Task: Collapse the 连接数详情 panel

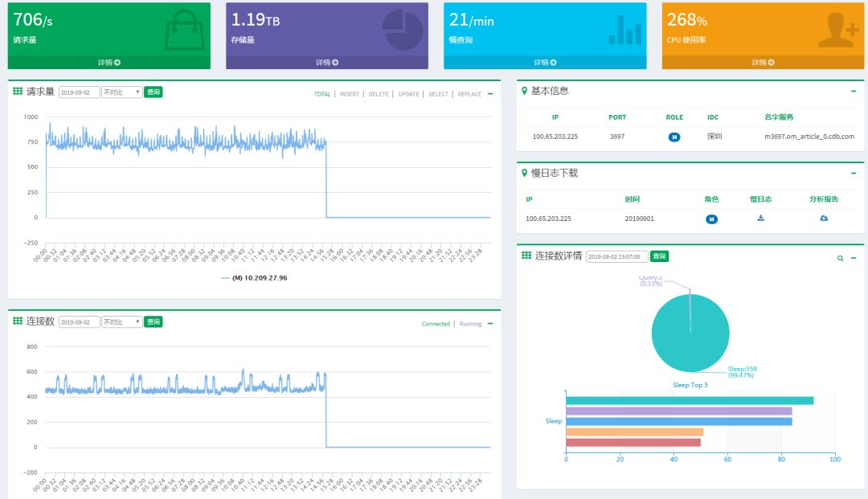Action: tap(854, 259)
